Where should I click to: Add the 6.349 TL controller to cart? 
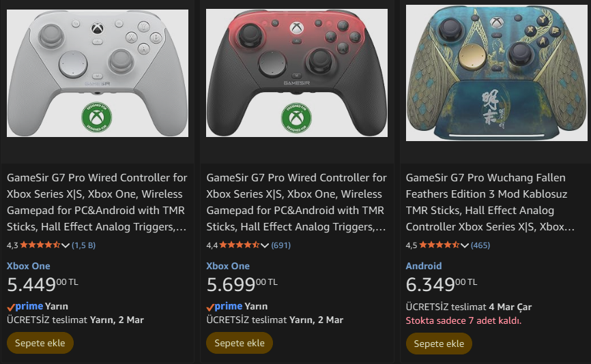(439, 344)
